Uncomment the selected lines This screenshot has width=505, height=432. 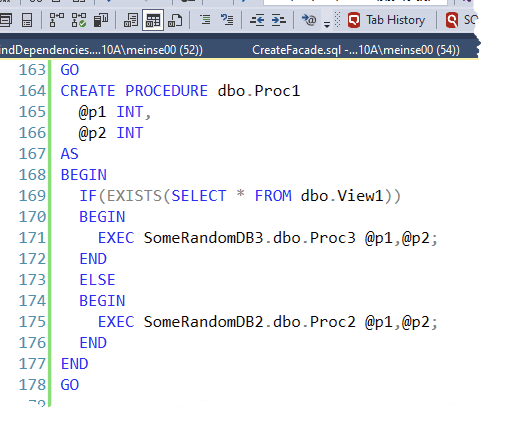click(227, 20)
